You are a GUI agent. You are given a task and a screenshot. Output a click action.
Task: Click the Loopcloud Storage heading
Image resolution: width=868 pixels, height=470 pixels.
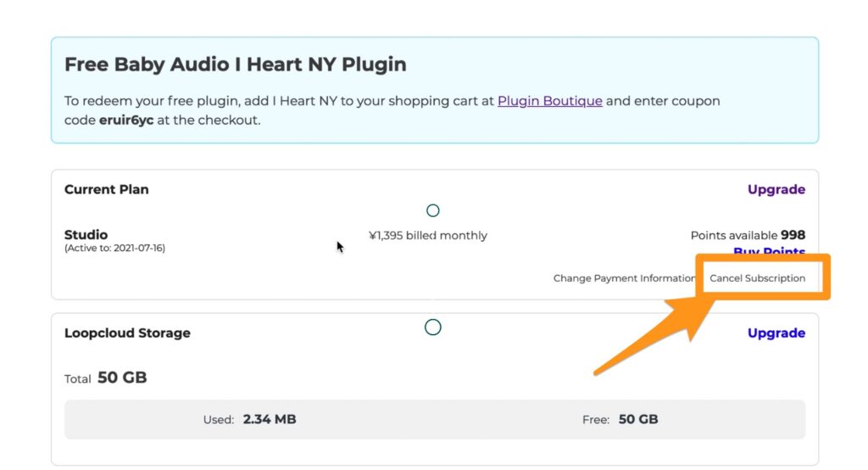pos(127,333)
